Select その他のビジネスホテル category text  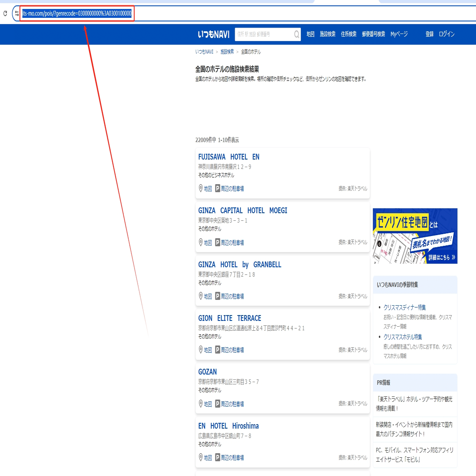point(216,175)
